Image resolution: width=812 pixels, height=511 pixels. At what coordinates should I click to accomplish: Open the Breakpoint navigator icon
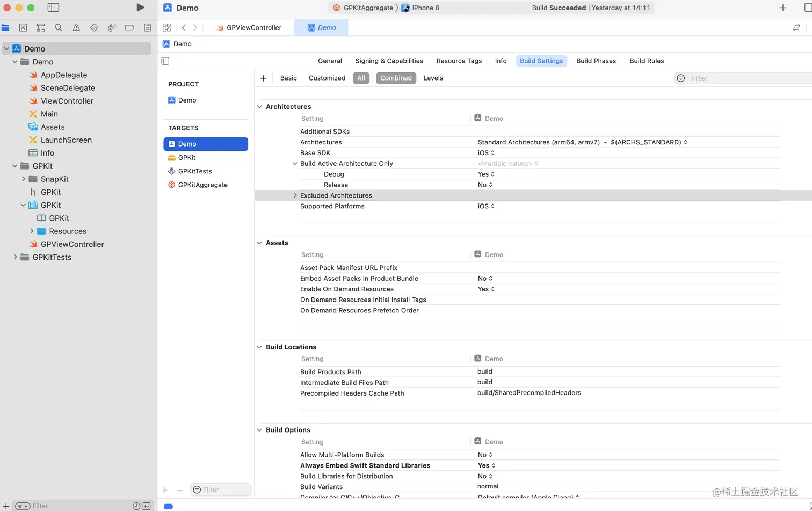[129, 27]
